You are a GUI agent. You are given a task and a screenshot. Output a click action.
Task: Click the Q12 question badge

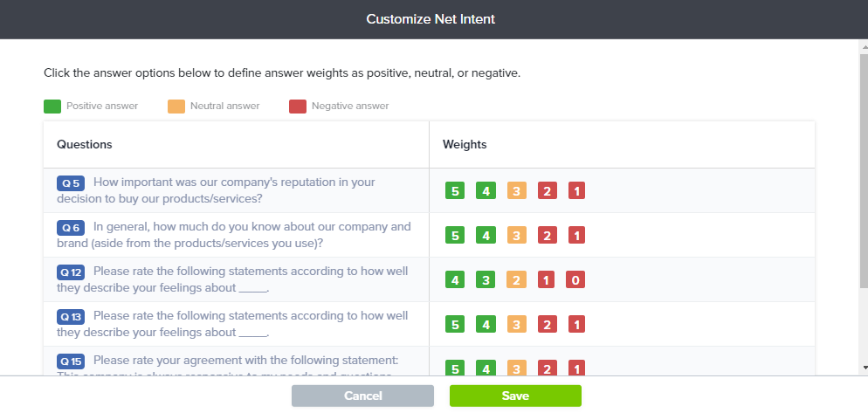(71, 272)
